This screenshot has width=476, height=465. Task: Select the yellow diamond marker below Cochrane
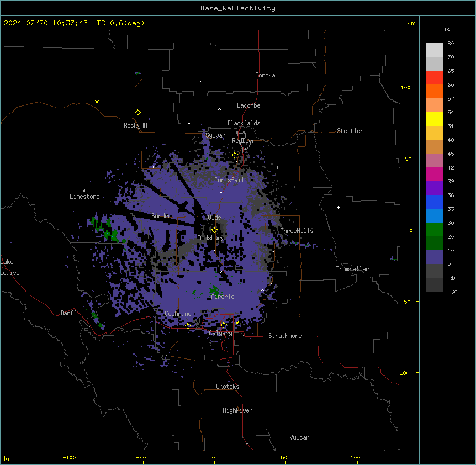pyautogui.click(x=188, y=326)
